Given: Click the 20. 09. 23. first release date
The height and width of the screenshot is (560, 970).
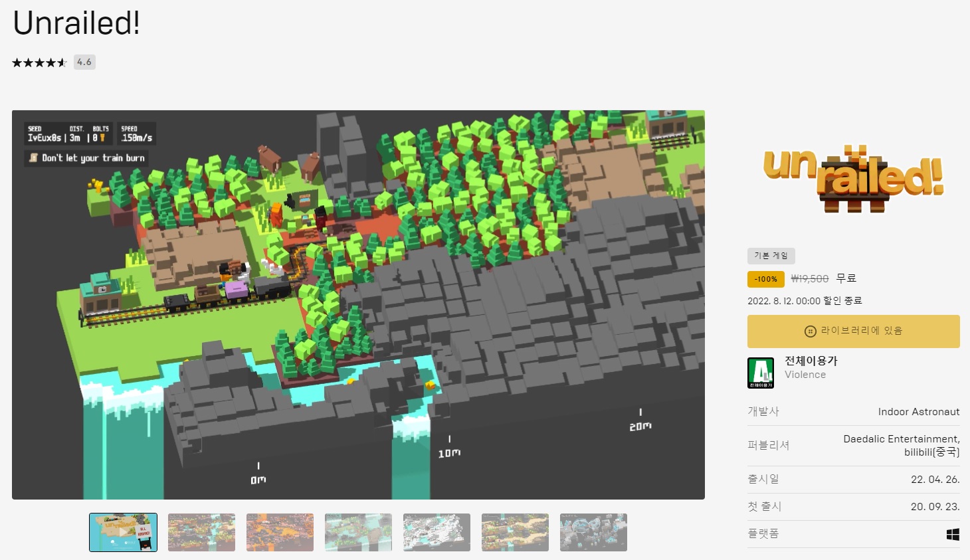Looking at the screenshot, I should coord(935,507).
